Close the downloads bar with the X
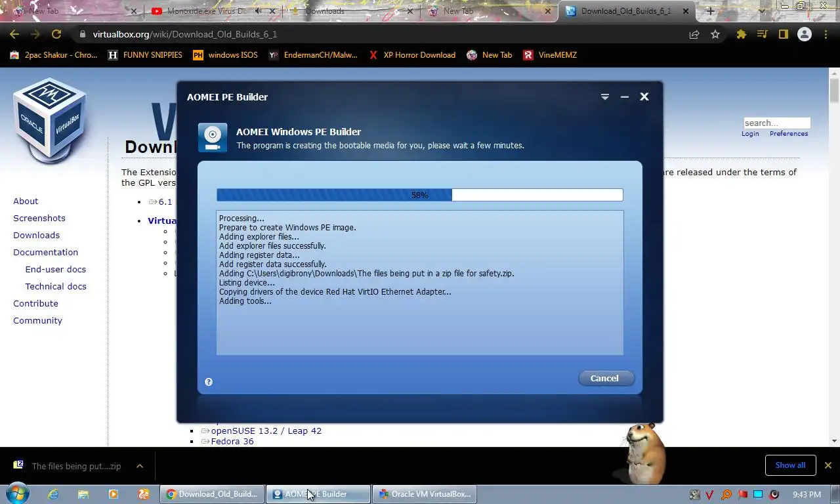Image resolution: width=840 pixels, height=504 pixels. click(x=828, y=465)
